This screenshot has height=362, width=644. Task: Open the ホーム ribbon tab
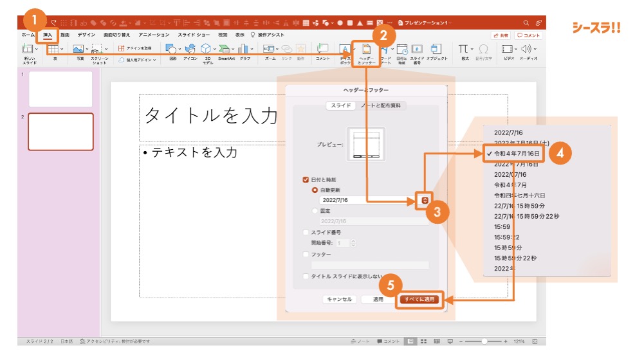click(x=28, y=35)
